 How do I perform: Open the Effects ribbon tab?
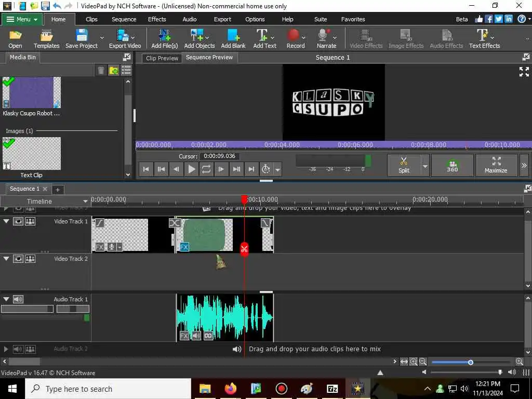point(157,19)
